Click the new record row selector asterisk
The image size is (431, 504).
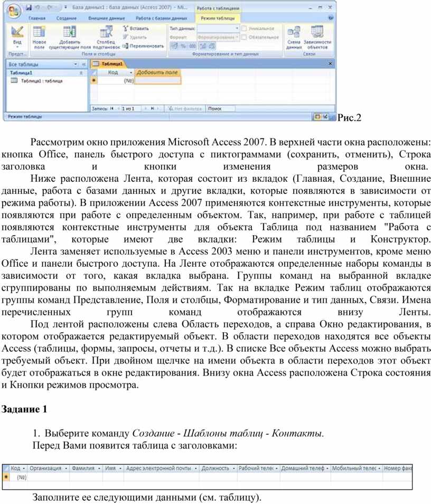[93, 80]
